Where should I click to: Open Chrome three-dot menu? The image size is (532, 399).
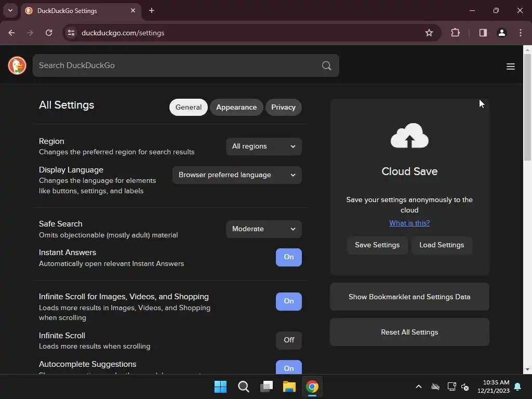pos(521,33)
